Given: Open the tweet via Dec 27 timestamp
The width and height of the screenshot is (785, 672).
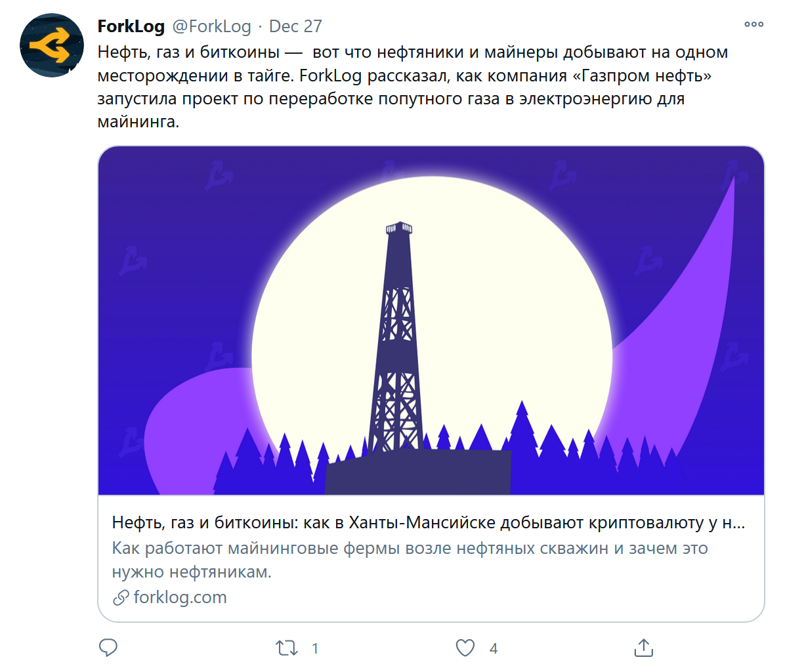Looking at the screenshot, I should coord(295,26).
